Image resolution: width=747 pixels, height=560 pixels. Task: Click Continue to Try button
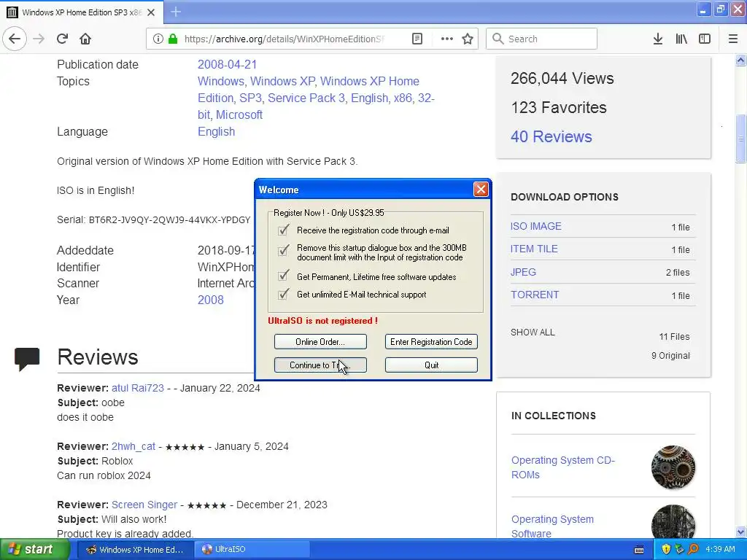click(320, 365)
